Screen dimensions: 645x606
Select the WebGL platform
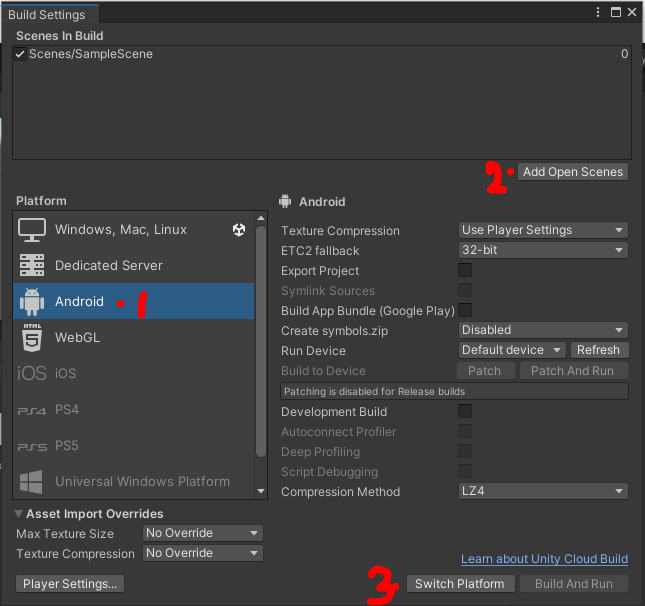tap(134, 337)
